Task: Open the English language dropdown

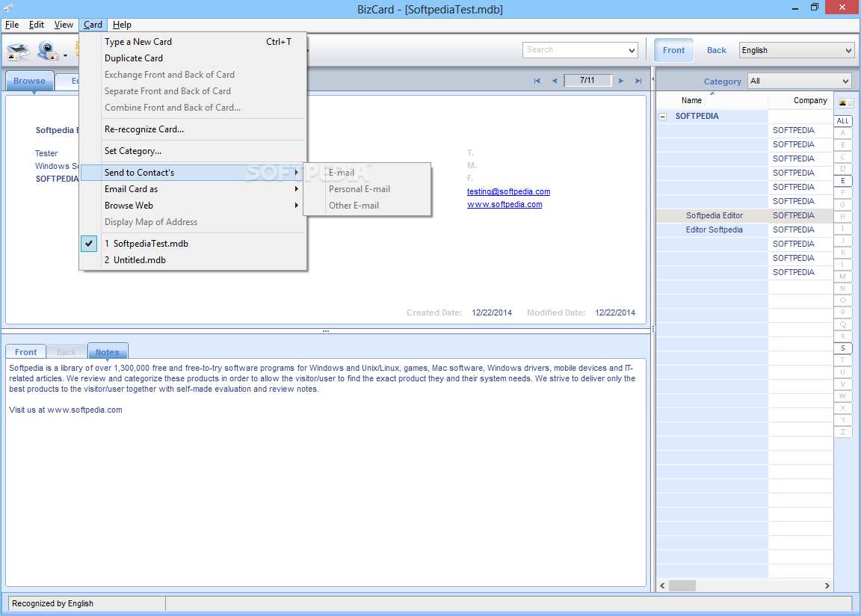Action: [848, 51]
